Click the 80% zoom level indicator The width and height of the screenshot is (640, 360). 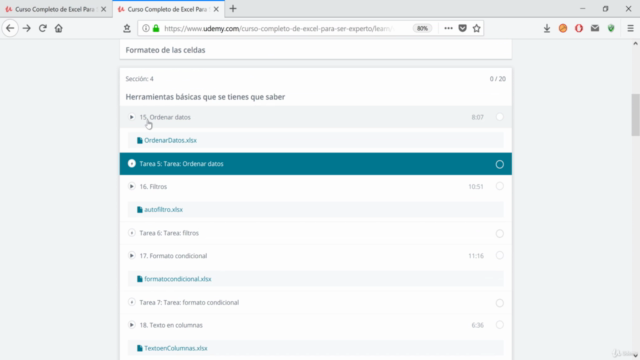[x=422, y=28]
